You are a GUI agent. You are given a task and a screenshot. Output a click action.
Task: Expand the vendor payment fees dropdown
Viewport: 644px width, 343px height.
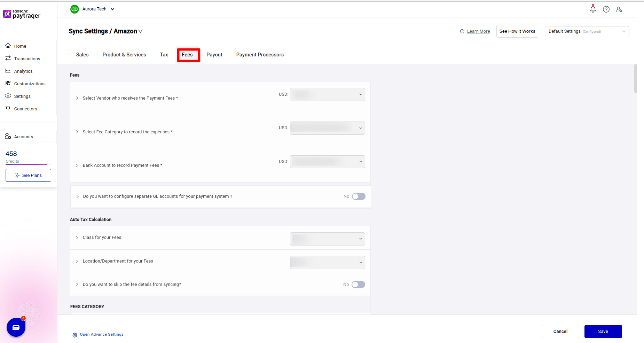point(327,94)
